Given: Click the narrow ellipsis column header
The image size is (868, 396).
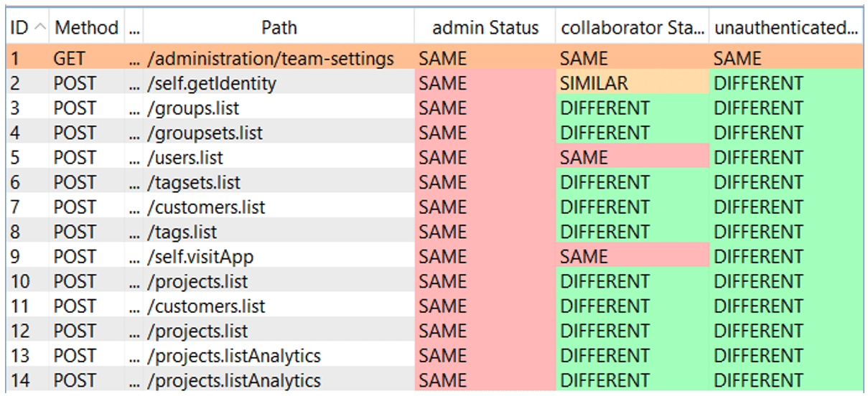Looking at the screenshot, I should [134, 28].
